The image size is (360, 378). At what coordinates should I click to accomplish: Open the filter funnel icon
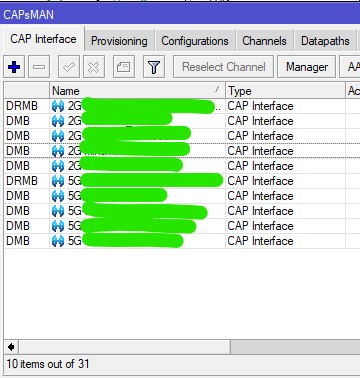[x=154, y=67]
